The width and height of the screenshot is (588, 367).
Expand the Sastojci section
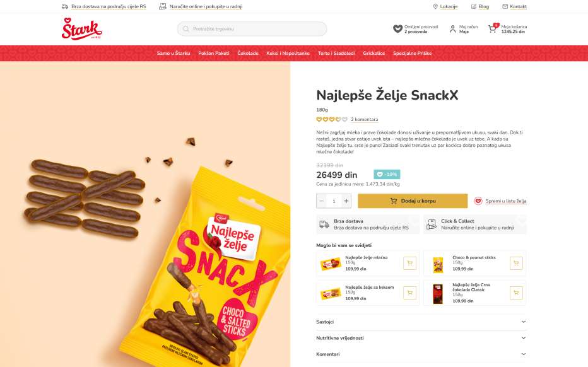click(421, 322)
